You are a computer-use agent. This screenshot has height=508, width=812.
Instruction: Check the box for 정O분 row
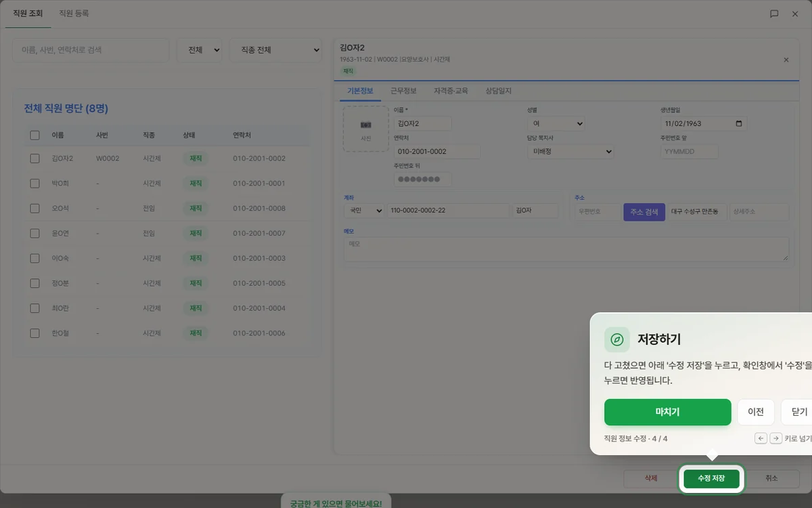tap(35, 283)
